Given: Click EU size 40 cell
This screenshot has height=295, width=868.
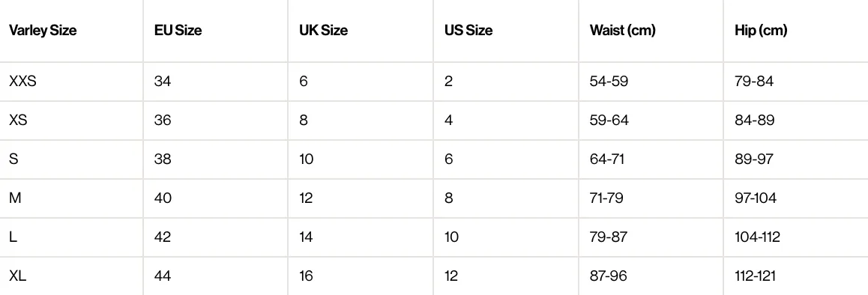Looking at the screenshot, I should pos(163,198).
